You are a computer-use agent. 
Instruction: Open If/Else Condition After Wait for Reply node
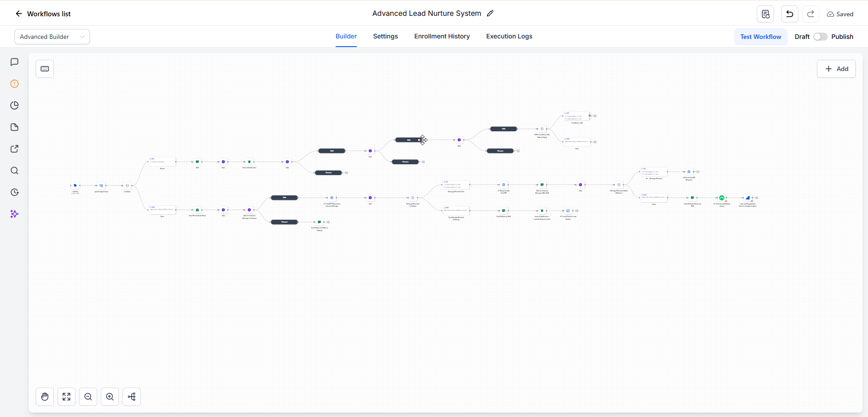(542, 129)
